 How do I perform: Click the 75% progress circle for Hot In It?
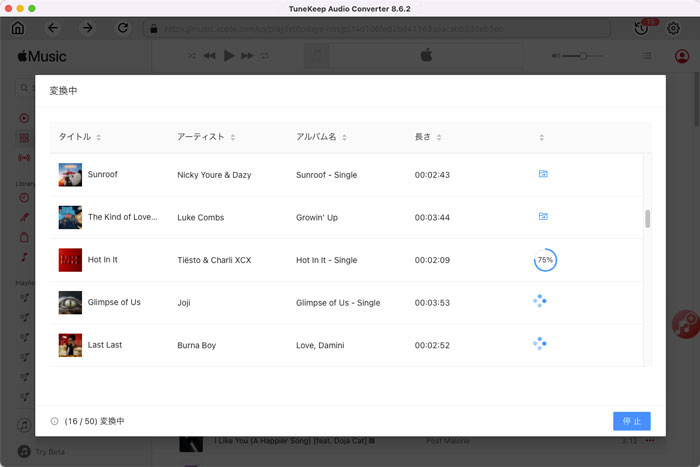tap(545, 260)
